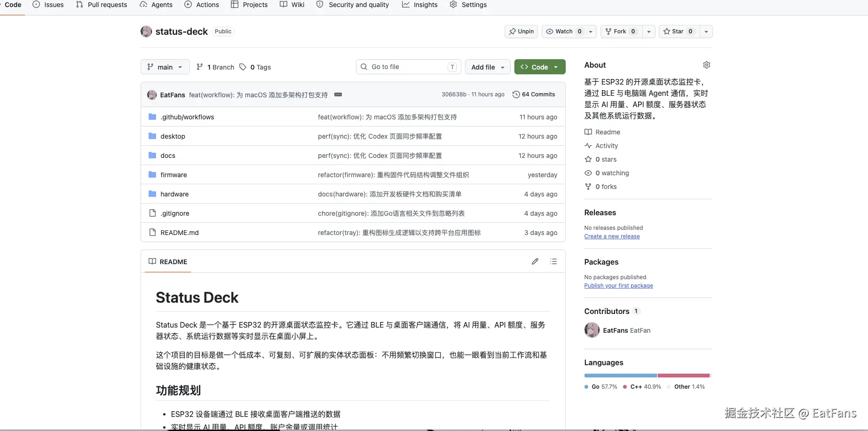Click the Create a new release link

[x=612, y=236]
